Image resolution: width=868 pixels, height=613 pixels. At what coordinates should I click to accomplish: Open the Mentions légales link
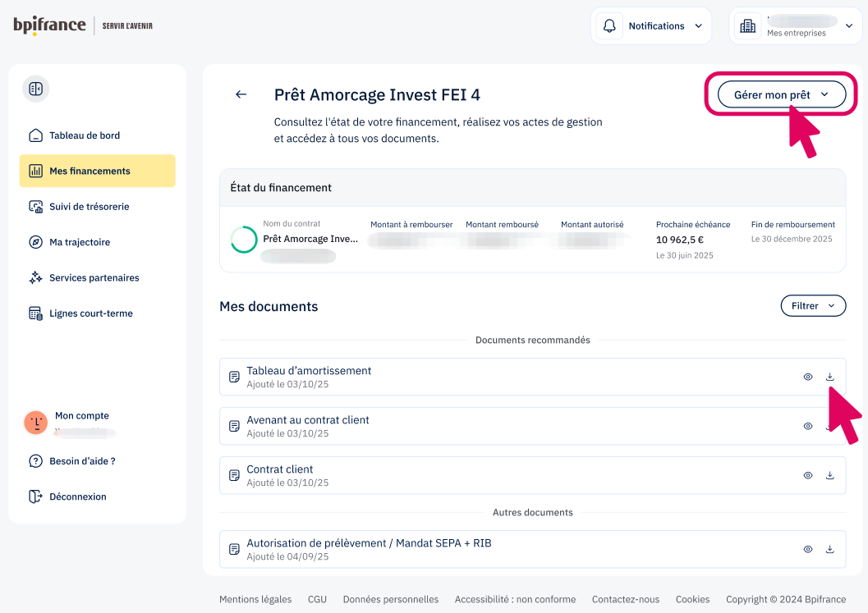pos(255,599)
